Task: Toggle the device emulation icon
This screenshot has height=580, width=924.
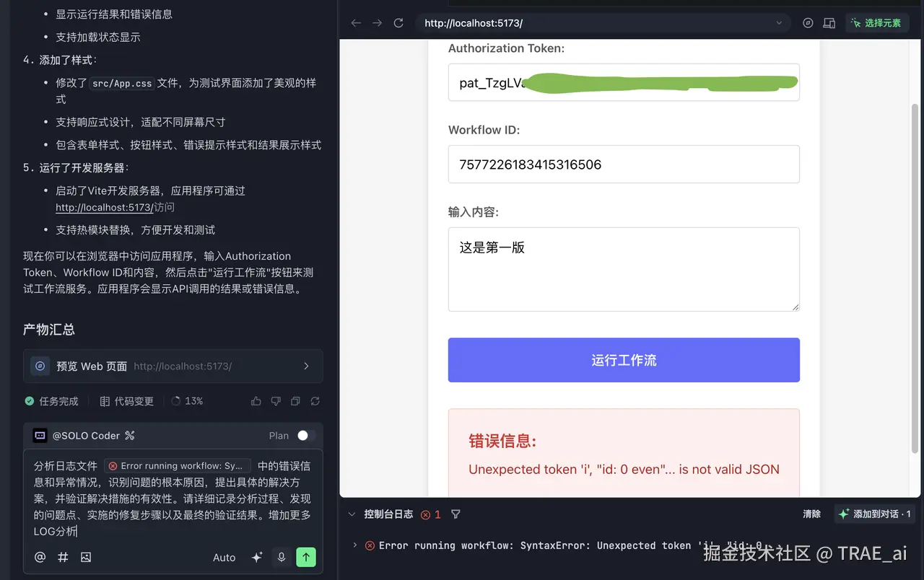Action: pyautogui.click(x=829, y=23)
